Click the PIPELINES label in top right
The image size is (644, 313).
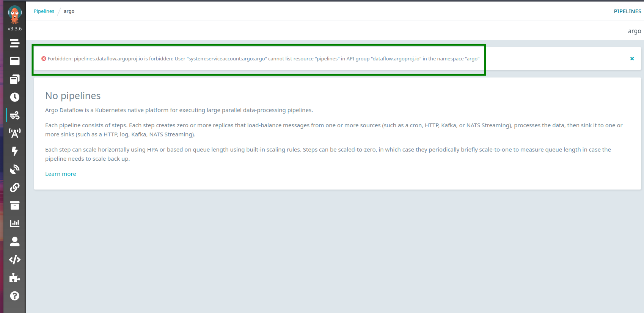tap(627, 11)
